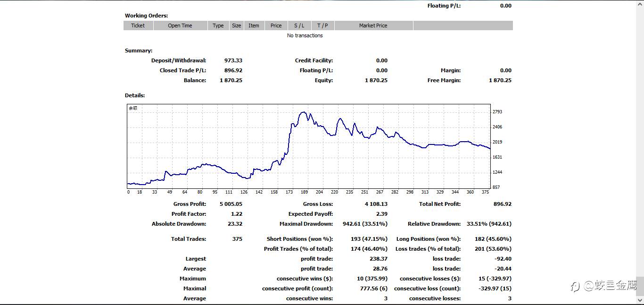
Task: Click the Total Trades value 375
Action: tap(237, 239)
